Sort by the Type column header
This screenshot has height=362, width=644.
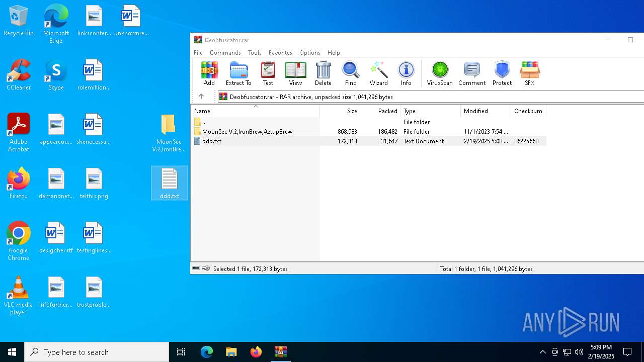(431, 111)
